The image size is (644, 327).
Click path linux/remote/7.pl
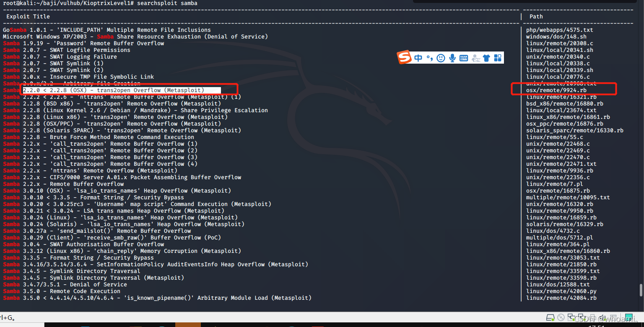555,184
